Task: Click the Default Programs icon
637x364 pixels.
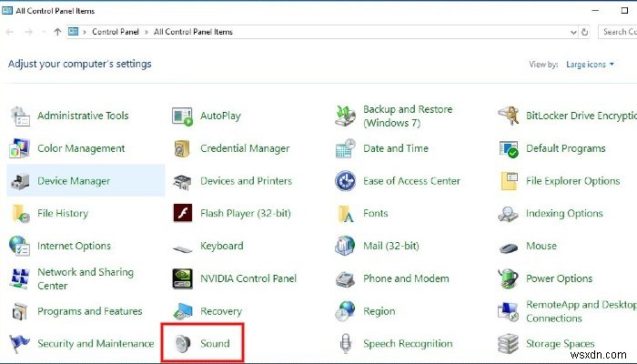Action: [508, 148]
